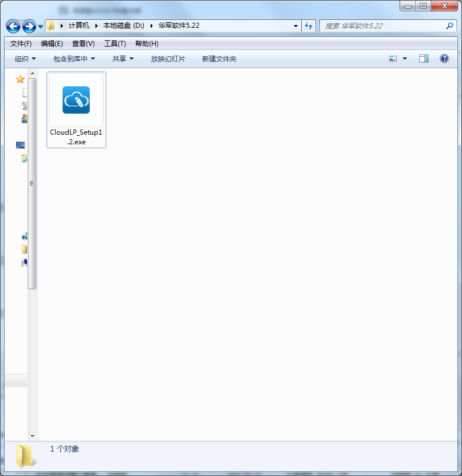Click 放映幻灯片 on the toolbar
The height and width of the screenshot is (476, 462).
(x=168, y=58)
